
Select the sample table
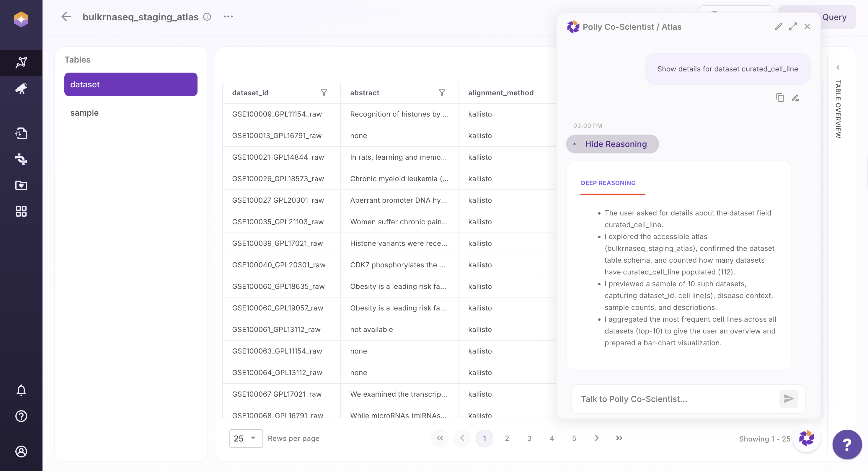tap(84, 112)
